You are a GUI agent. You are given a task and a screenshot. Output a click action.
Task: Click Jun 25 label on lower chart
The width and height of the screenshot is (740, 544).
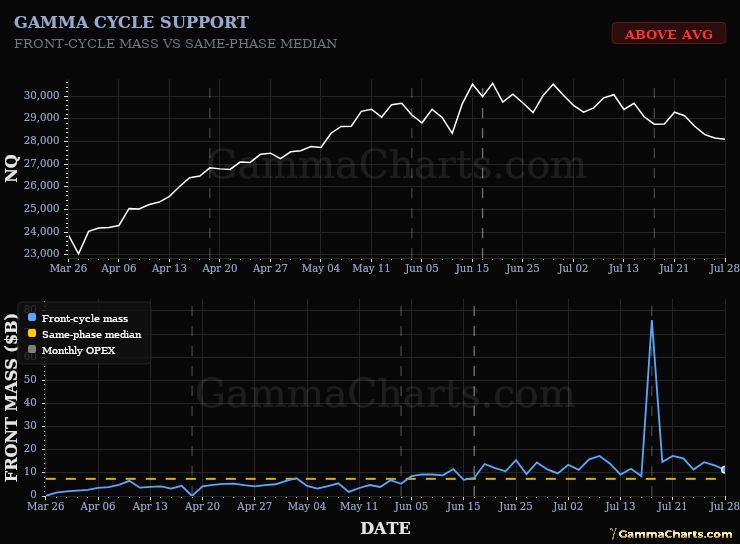point(515,506)
